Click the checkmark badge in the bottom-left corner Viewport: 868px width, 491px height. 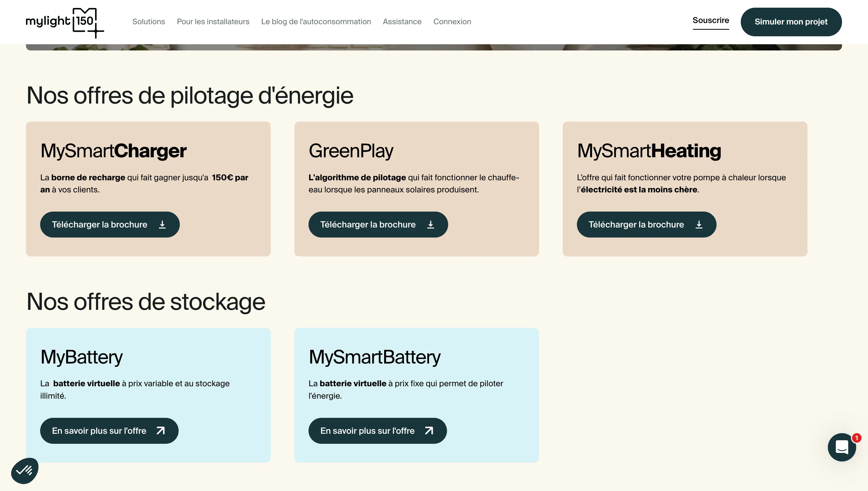coord(25,470)
